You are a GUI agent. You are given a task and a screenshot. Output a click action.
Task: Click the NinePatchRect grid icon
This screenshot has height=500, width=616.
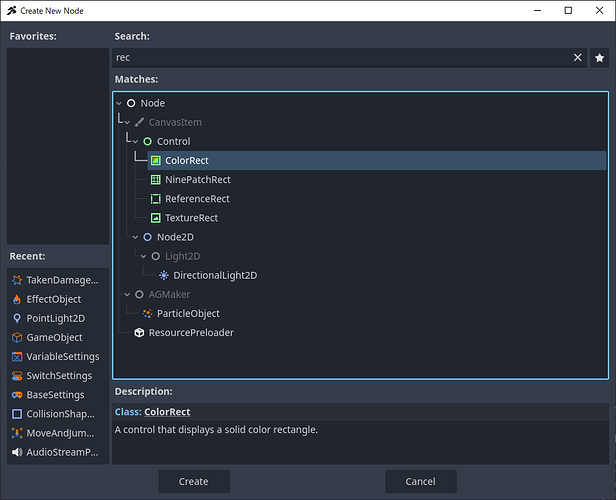[155, 180]
